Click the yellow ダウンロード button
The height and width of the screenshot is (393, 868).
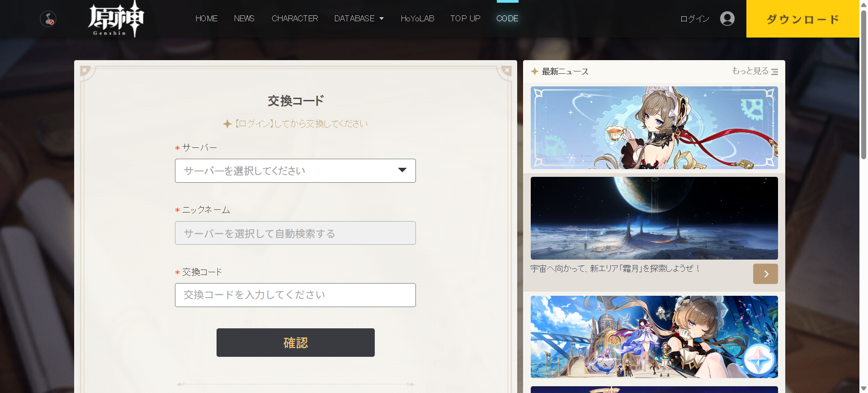tap(802, 19)
